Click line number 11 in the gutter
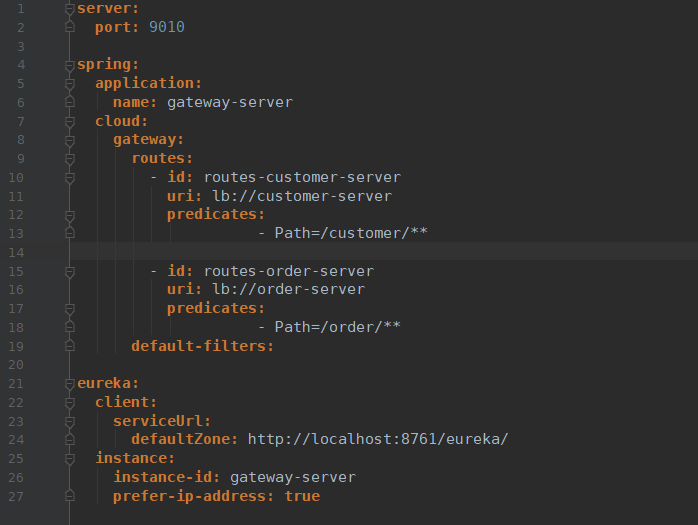698x525 pixels. pos(16,197)
